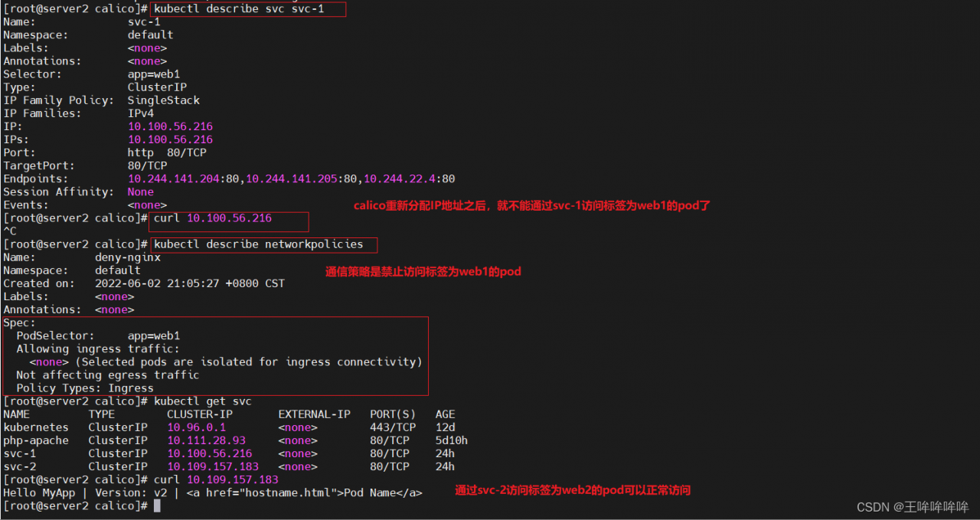Click endpoint 10.244.22.4:80

[x=409, y=178]
